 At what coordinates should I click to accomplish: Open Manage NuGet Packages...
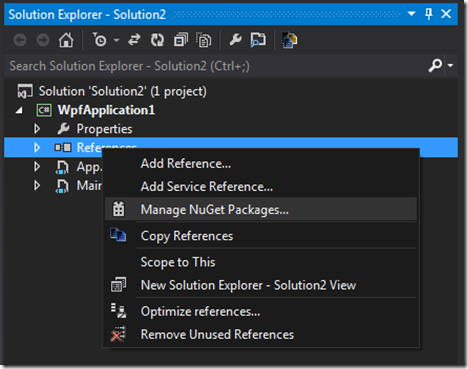click(261, 209)
